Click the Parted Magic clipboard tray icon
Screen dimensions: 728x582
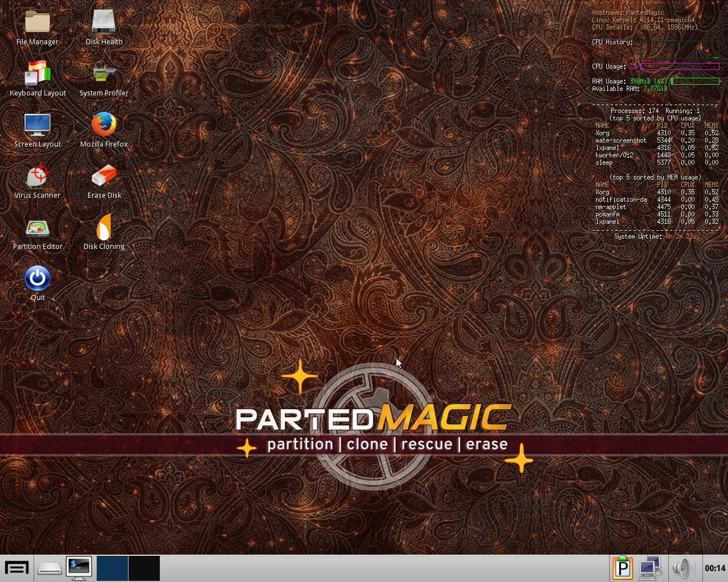[623, 568]
